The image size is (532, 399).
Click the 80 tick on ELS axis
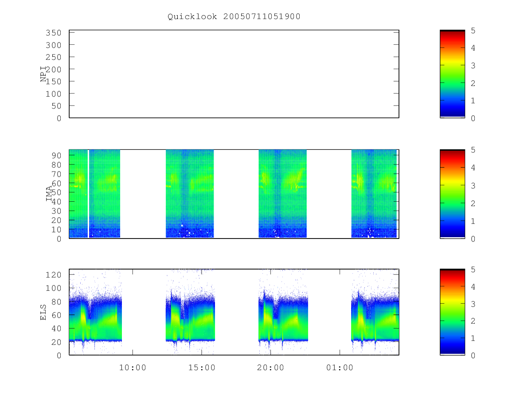click(x=56, y=301)
